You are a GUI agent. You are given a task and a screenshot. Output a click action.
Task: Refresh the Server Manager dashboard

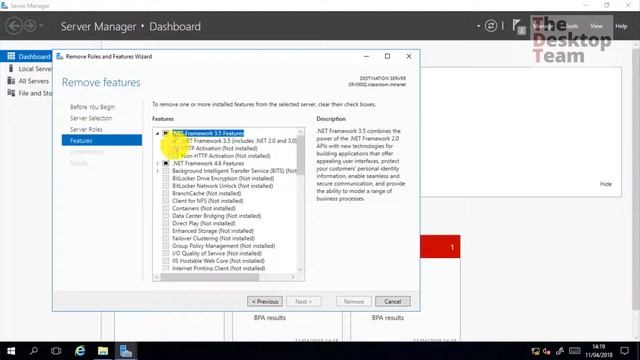[x=491, y=26]
